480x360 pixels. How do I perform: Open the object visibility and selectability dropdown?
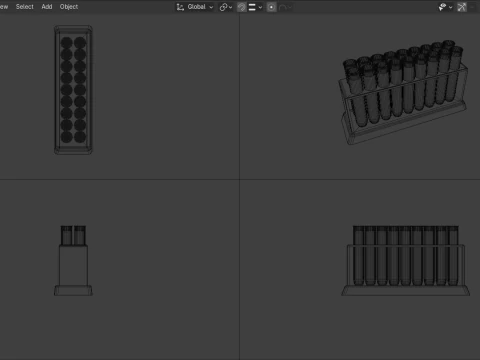[x=445, y=7]
